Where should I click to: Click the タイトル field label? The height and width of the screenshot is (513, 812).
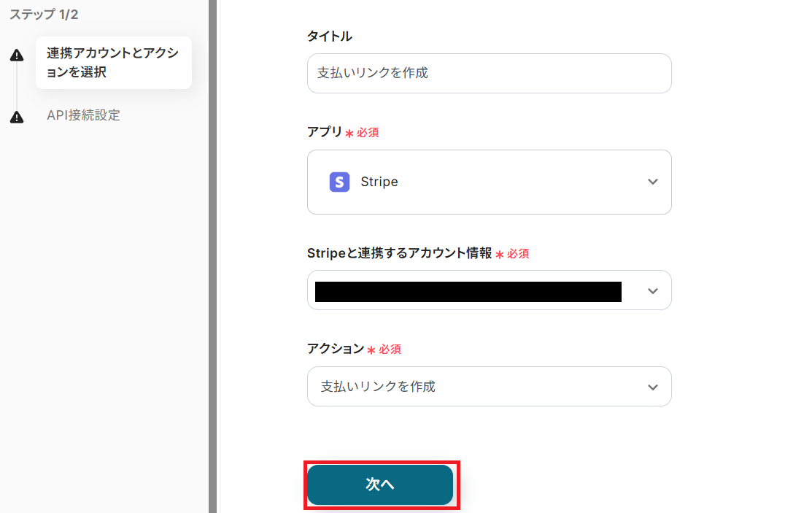click(x=330, y=36)
